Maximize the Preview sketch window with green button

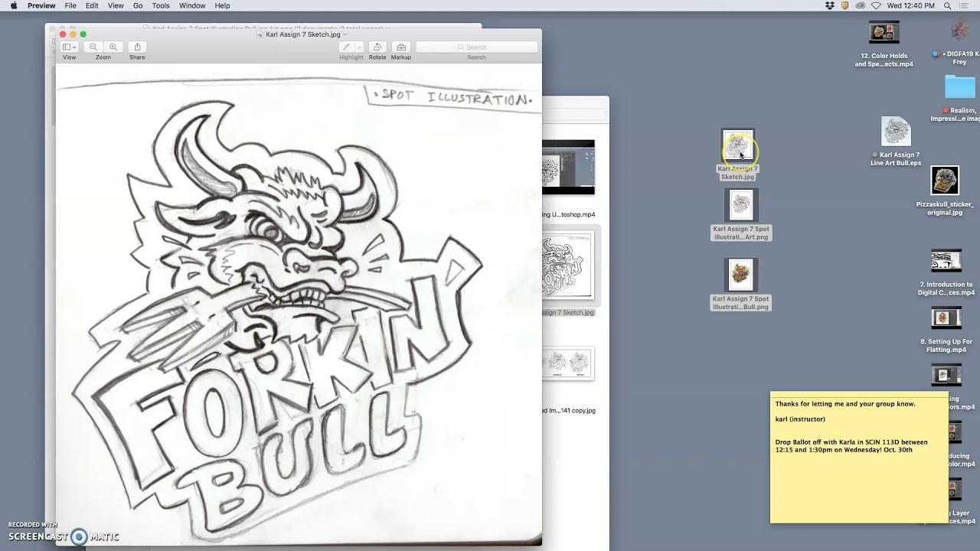(83, 34)
